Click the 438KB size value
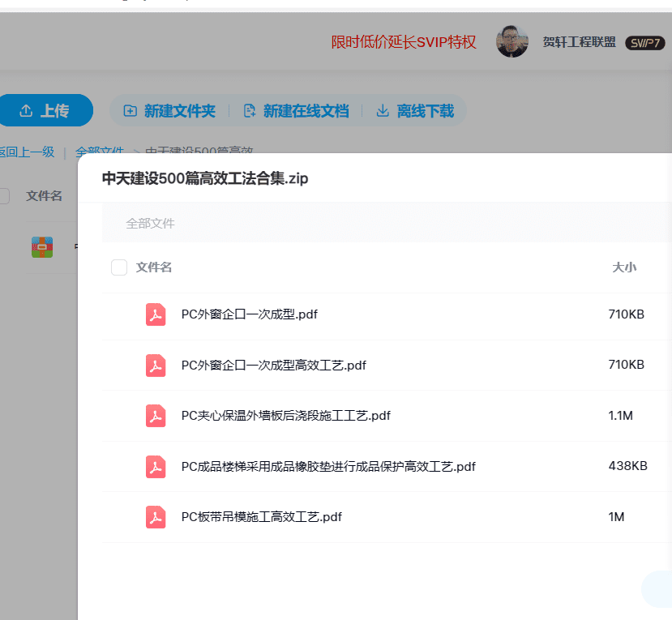This screenshot has height=620, width=672. [628, 466]
